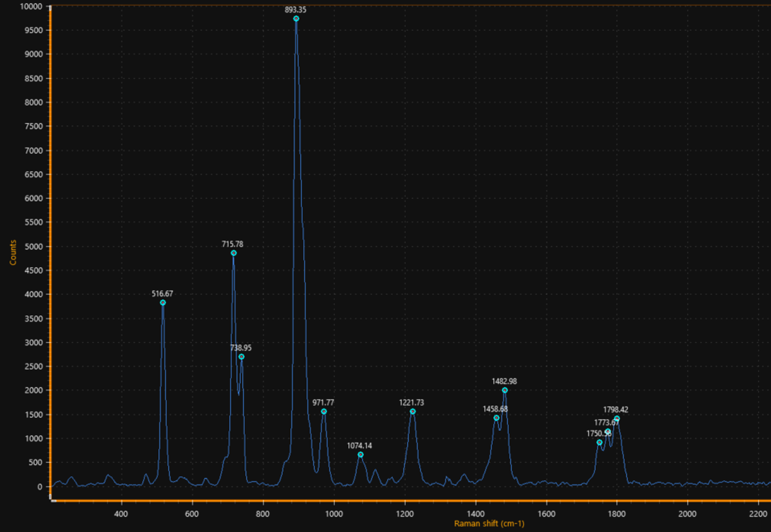Viewport: 771px width, 532px height.
Task: Select the 1798.42 peak marker
Action: tap(617, 419)
